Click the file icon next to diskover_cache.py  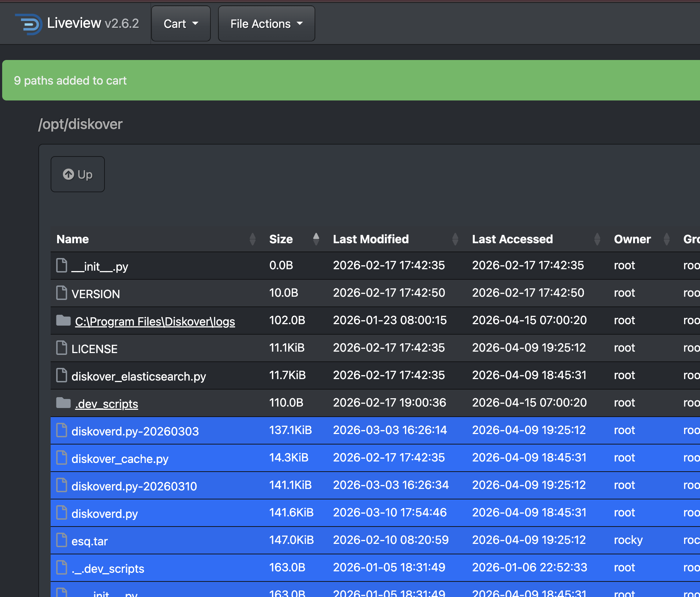62,458
